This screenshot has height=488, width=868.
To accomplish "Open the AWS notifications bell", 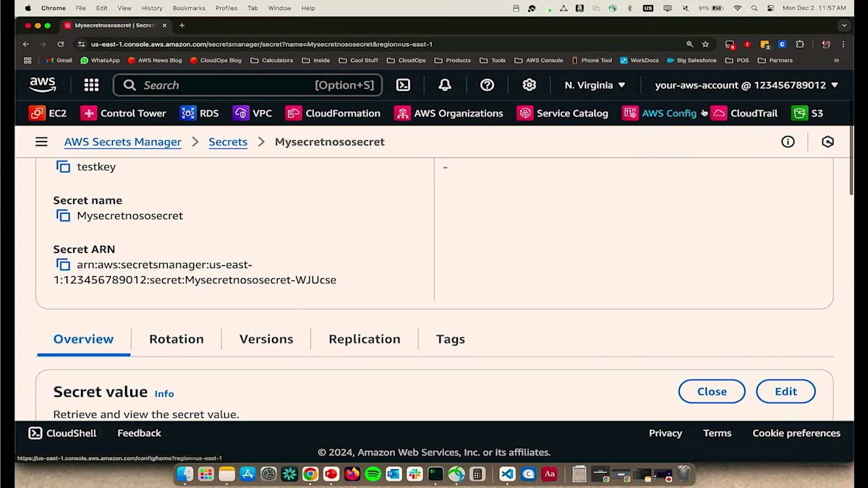I will coord(445,85).
